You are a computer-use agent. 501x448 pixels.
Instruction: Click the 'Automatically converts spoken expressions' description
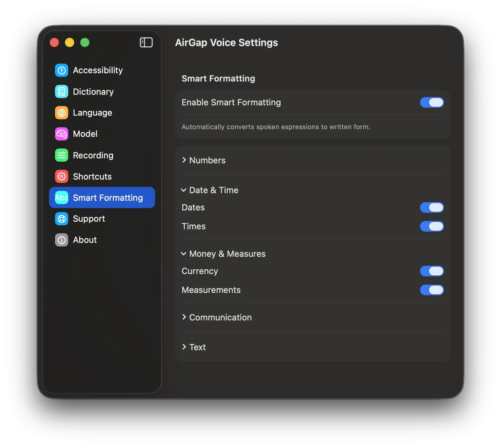276,127
